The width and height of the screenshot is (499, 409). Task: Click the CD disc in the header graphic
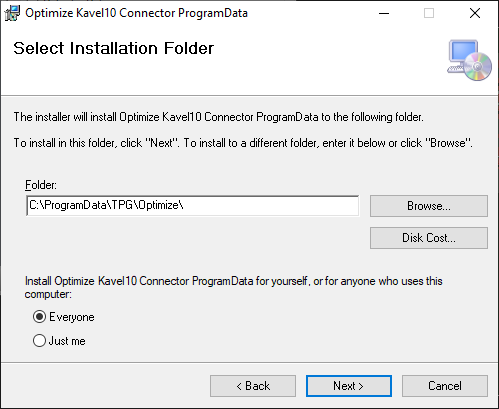[x=478, y=67]
